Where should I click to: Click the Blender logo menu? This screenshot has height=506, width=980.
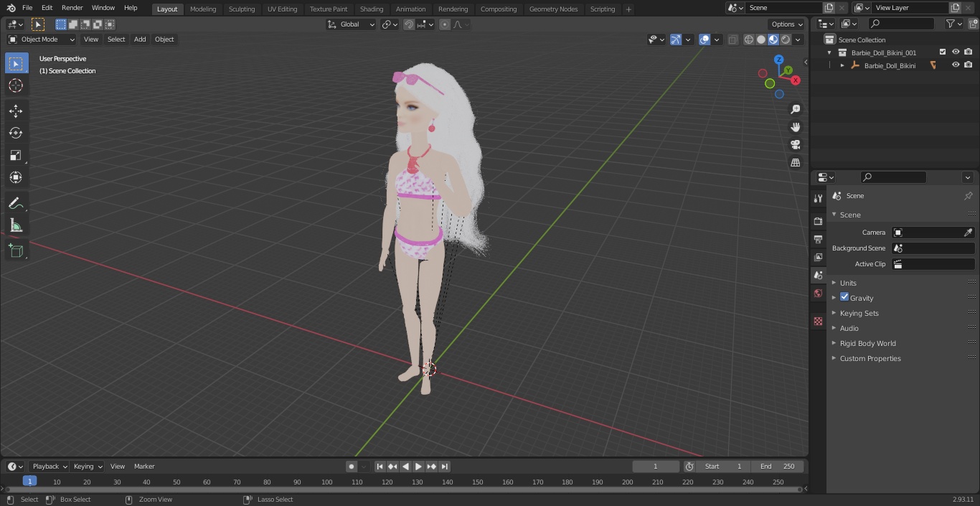[10, 8]
